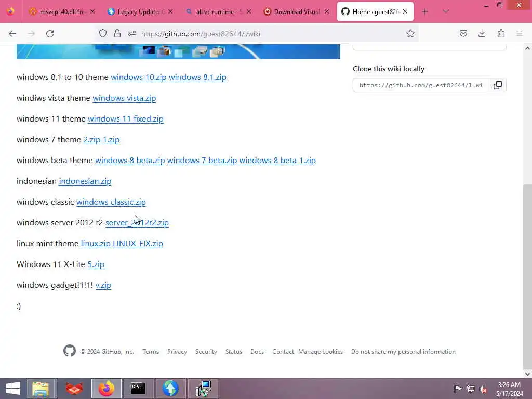Open the network tray icon
Viewport: 532px width, 399px height.
[x=471, y=389]
